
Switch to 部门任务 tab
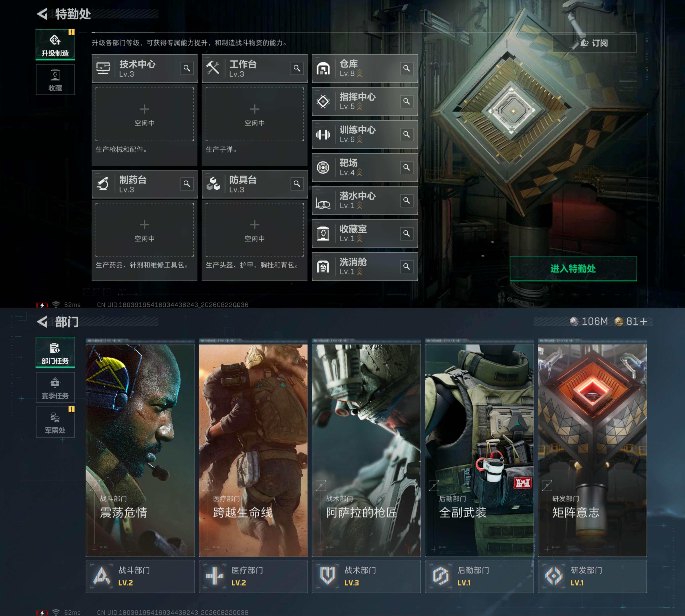[x=55, y=352]
